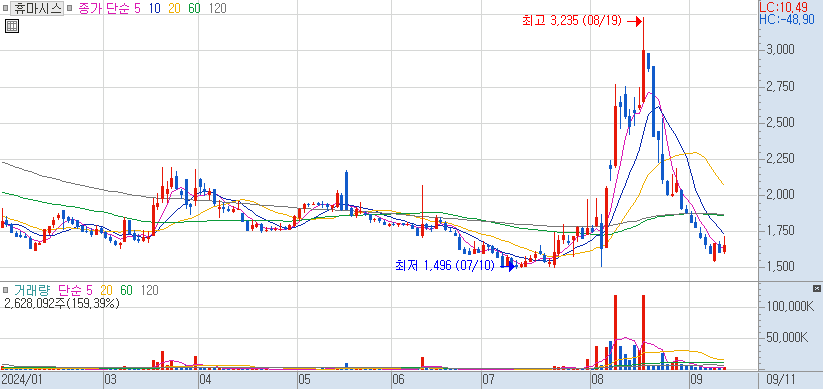Click the 최고 3,235 (08/19) high marker label
This screenshot has width=823, height=389.
[x=572, y=21]
